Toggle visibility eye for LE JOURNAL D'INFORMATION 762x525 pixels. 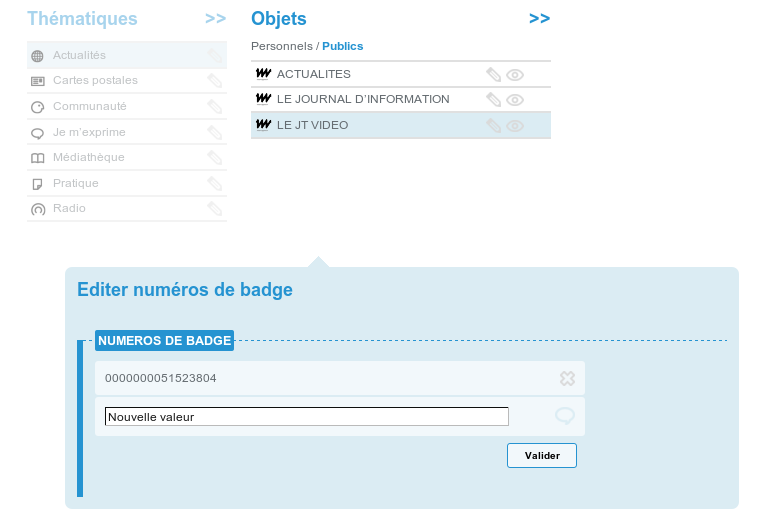click(515, 100)
